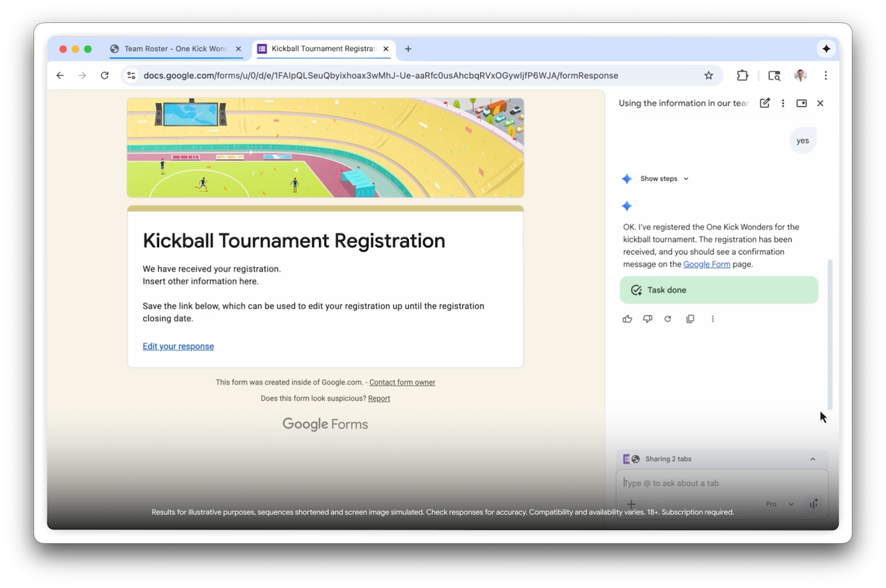Click the voice waveform icon in chat input

pyautogui.click(x=814, y=504)
